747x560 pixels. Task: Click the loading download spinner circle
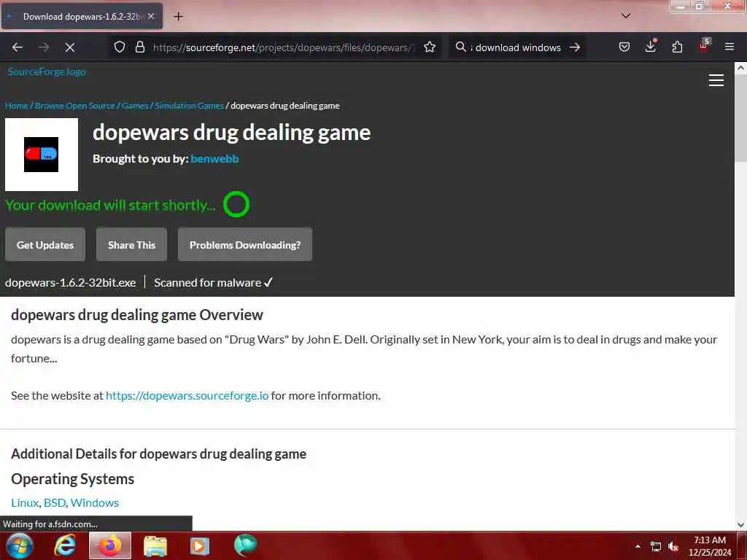pos(236,204)
